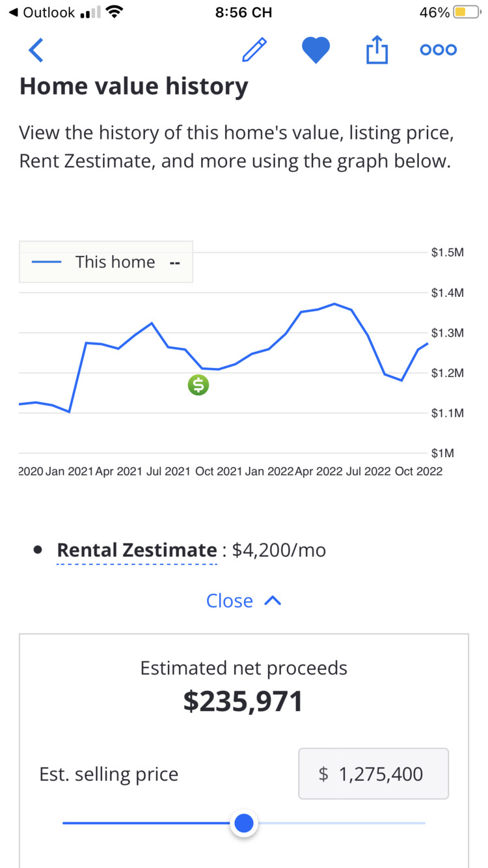Viewport: 488px width, 868px height.
Task: Collapse the section with the Close chevron
Action: tap(273, 601)
